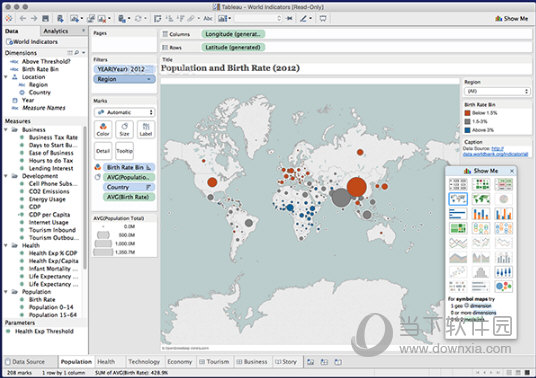Click the Label button on Marks card
This screenshot has width=536, height=378.
coord(146,130)
